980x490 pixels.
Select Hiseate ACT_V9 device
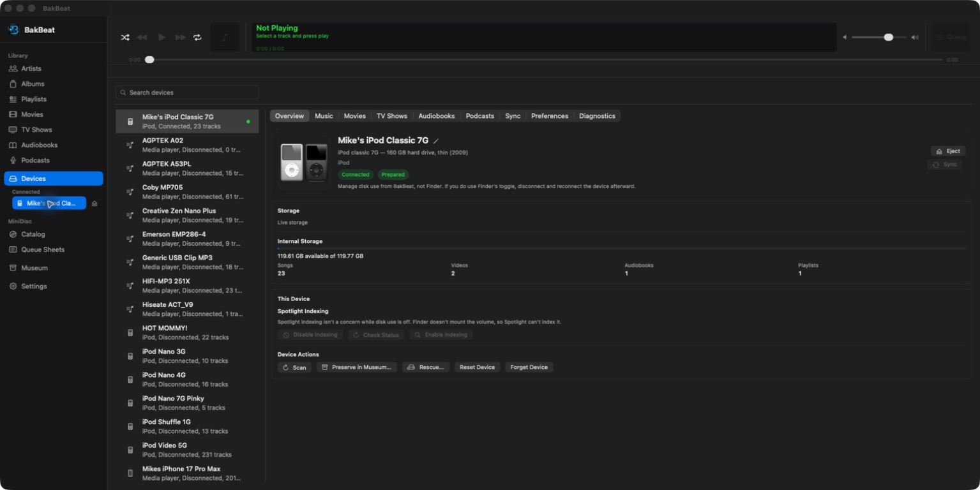coord(187,309)
